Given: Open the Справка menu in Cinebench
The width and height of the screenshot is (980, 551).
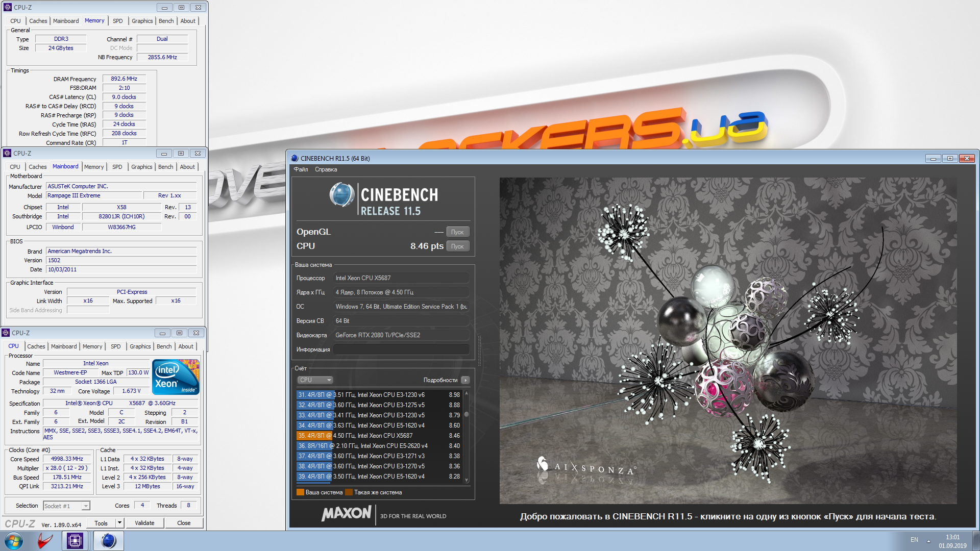Looking at the screenshot, I should coord(326,169).
